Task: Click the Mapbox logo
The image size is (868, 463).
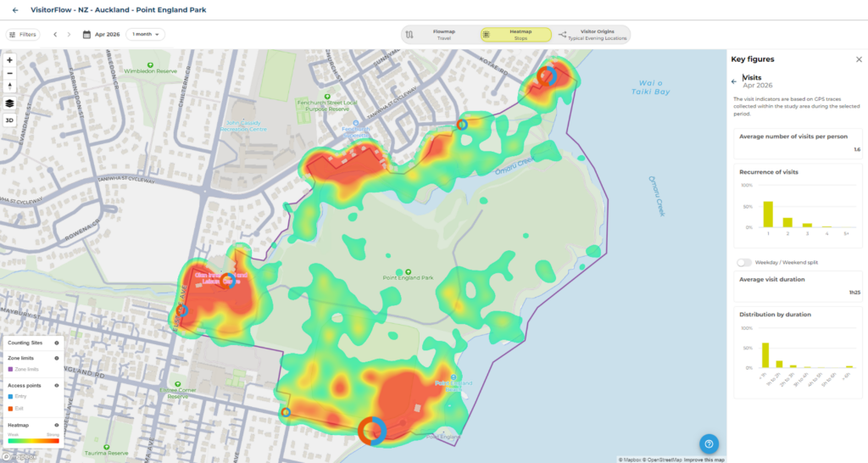Action: coord(19,457)
